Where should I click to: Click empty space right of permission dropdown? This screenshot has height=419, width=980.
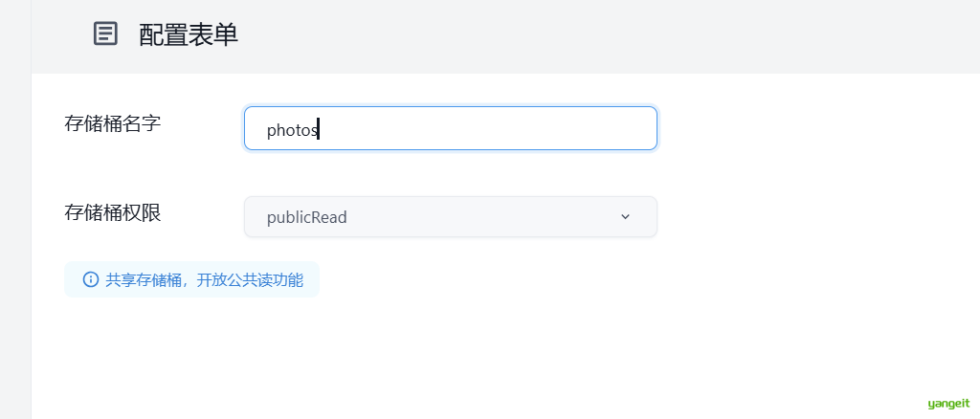pos(813,217)
